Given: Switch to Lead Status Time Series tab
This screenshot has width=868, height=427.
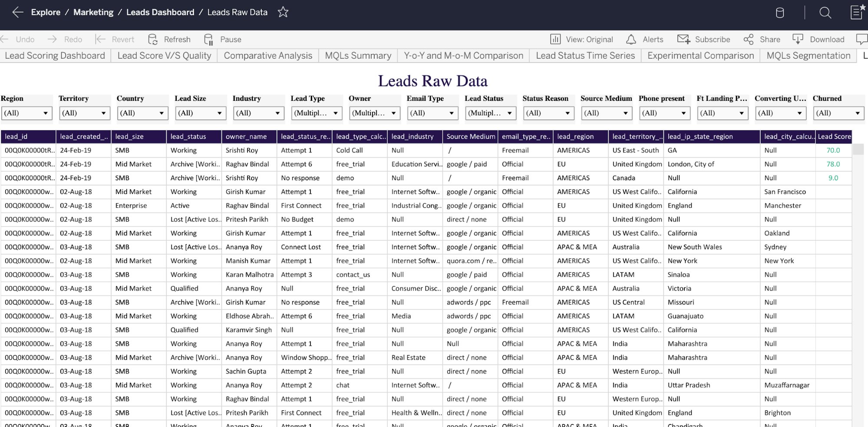Looking at the screenshot, I should 585,56.
